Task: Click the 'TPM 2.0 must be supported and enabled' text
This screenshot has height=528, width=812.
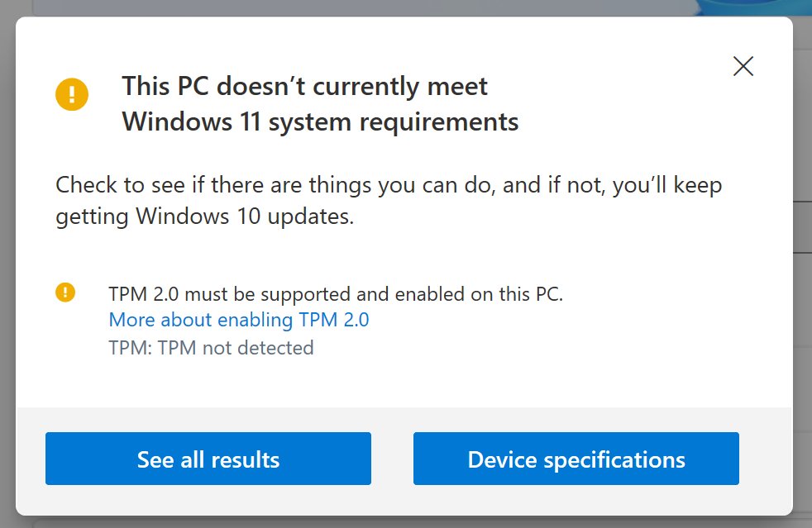Action: pos(336,294)
